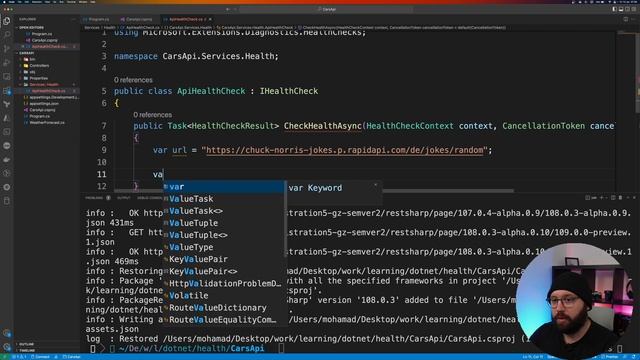
Task: Choose 'RouteValueDictionary' suggestion
Action: point(224,308)
